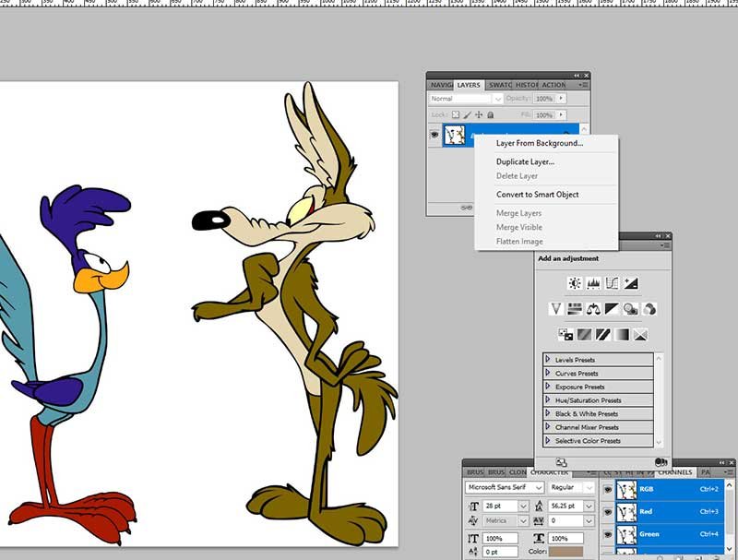This screenshot has height=560, width=738.
Task: Add a Selective Color adjustment
Action: (640, 335)
